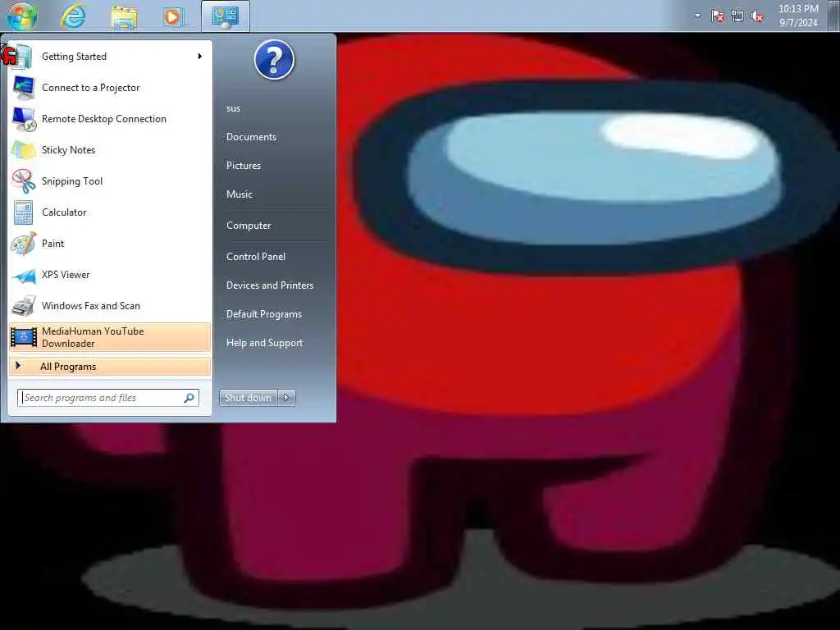Expand Getting Started submenu arrow
Screen dimensions: 840x630
(200, 57)
